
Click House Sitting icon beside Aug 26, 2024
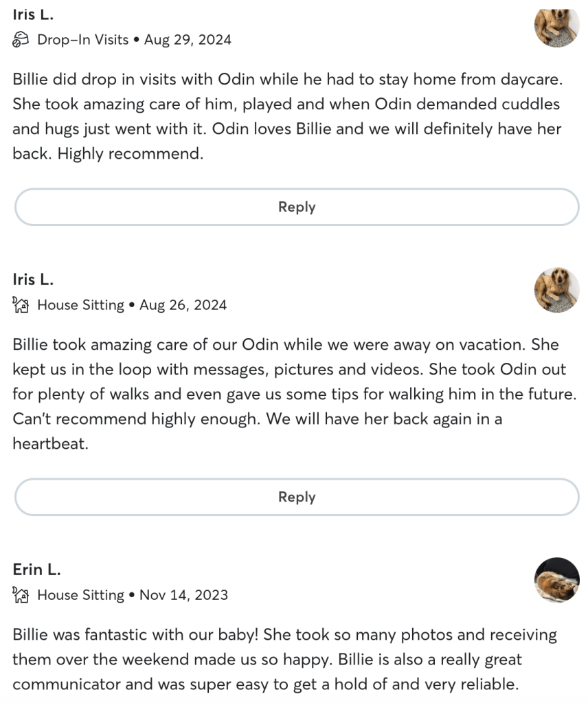pyautogui.click(x=21, y=305)
